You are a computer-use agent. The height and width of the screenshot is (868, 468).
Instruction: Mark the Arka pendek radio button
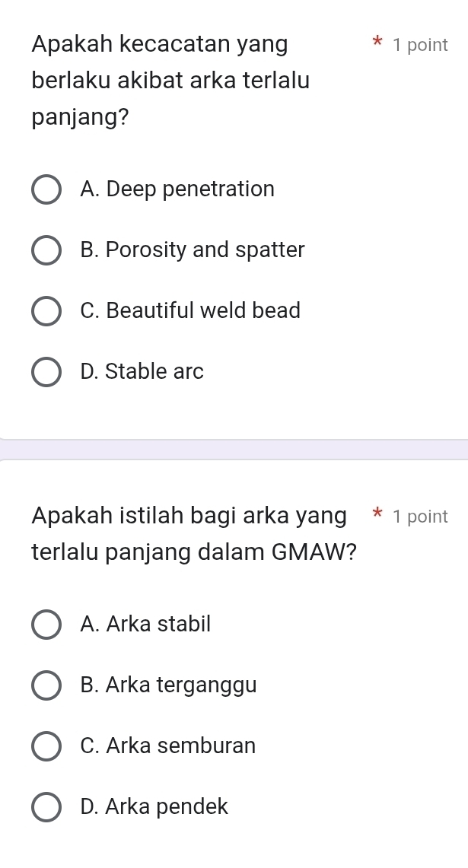pyautogui.click(x=46, y=807)
